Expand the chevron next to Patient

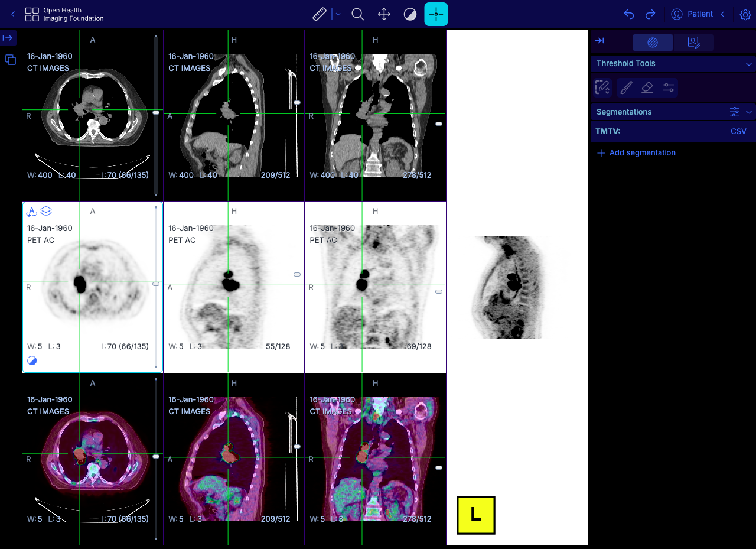(722, 14)
